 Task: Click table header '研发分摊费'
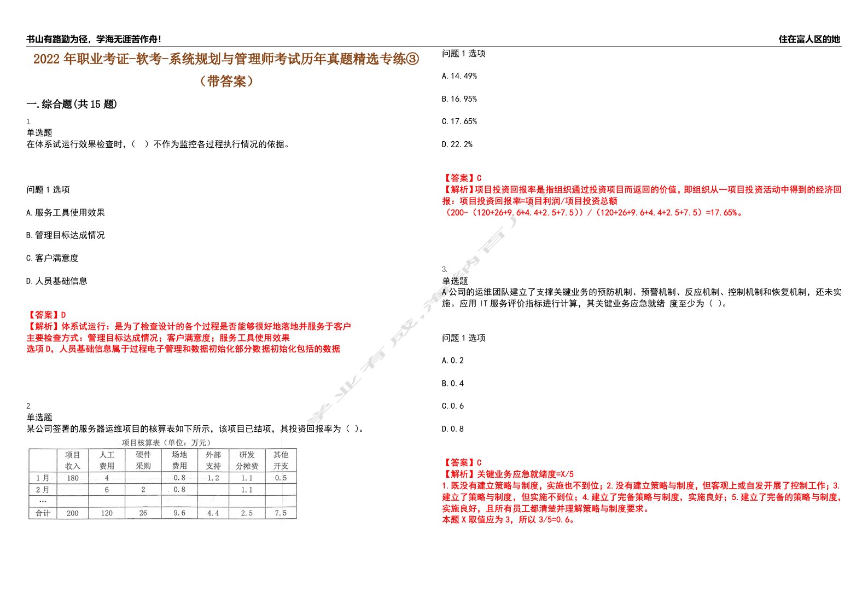coord(247,460)
